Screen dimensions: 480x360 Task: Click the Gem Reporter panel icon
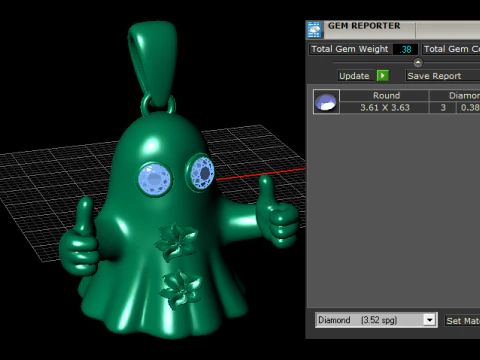click(314, 30)
